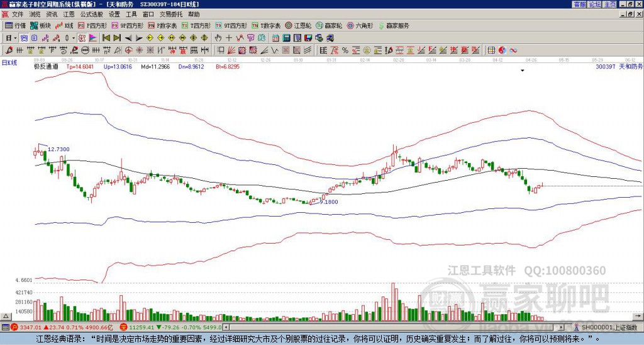Open 赢家服务 service page
The width and height of the screenshot is (644, 345).
[x=394, y=25]
